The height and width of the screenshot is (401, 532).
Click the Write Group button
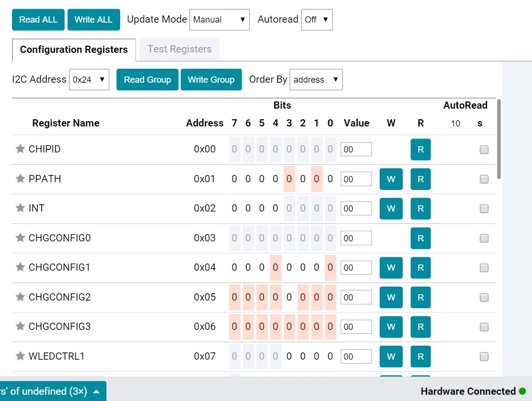click(211, 80)
